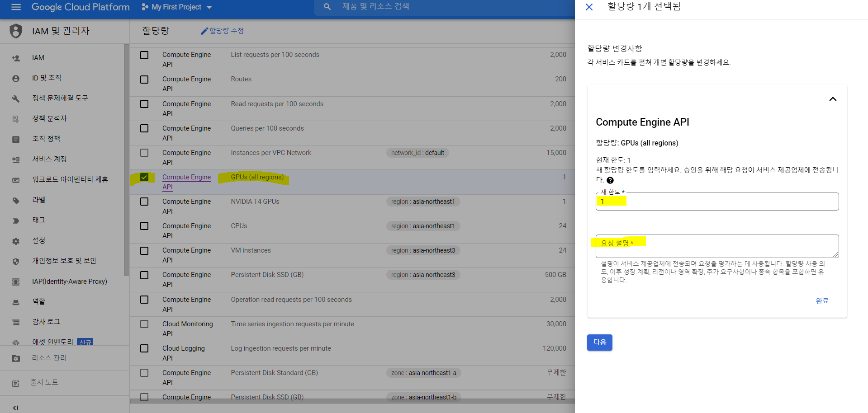Collapse the Compute Engine API card chevron
This screenshot has width=868, height=413.
tap(833, 99)
